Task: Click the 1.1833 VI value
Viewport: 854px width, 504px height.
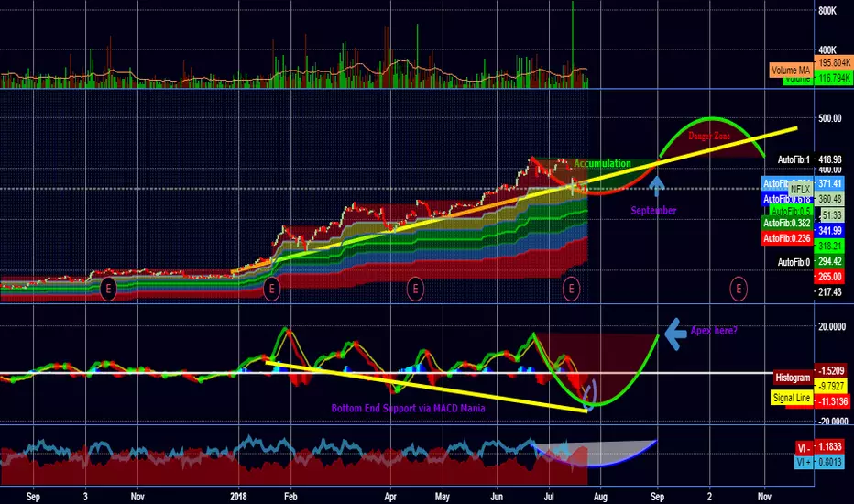Action: click(x=829, y=446)
